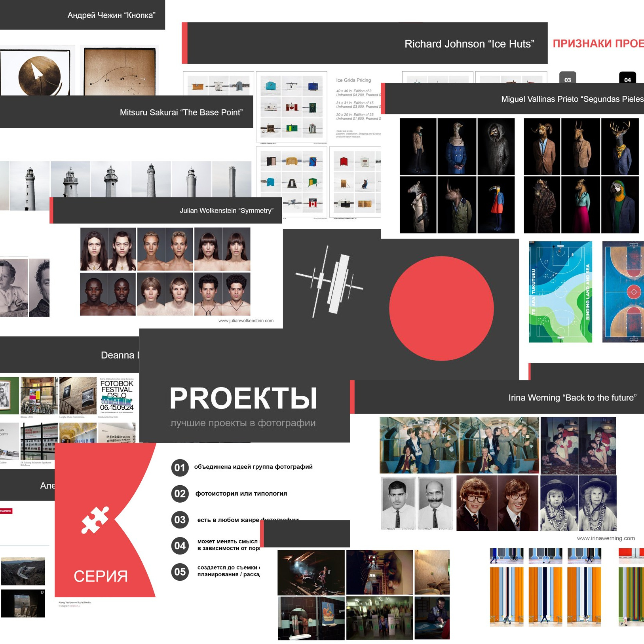Click the black 04 square badge at top
Screen dimensions: 644x644
pyautogui.click(x=627, y=78)
